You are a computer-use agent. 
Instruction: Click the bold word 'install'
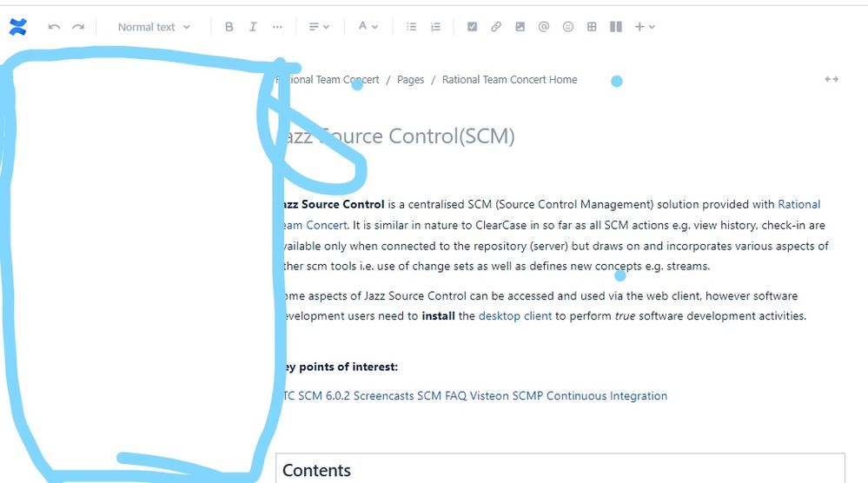[438, 316]
